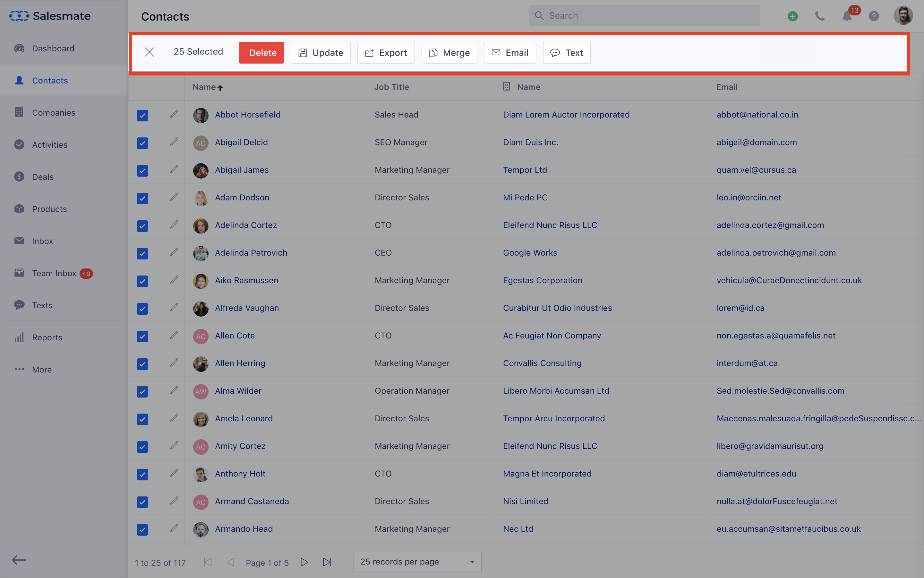
Task: Click the pencil edit icon for Abigail Delcid
Action: pos(174,142)
